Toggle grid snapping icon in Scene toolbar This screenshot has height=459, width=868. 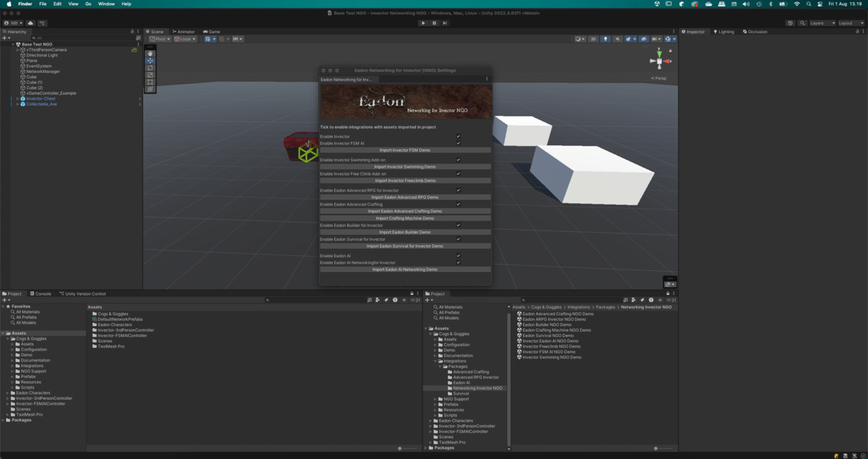(x=223, y=39)
